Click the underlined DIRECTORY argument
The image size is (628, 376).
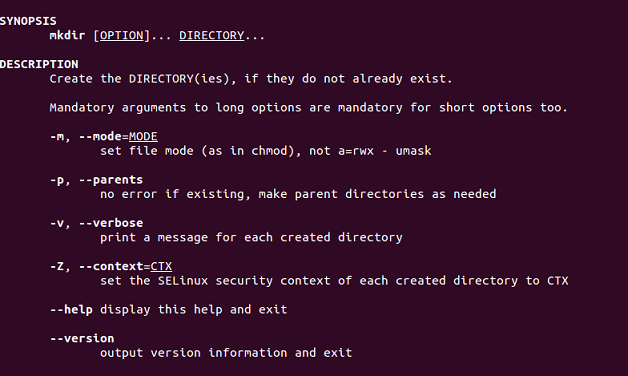(211, 36)
